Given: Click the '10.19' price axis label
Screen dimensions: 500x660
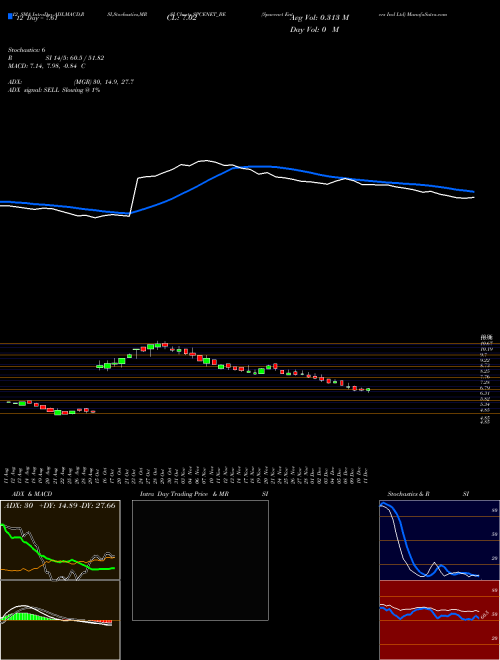Looking at the screenshot, I should point(485,349).
